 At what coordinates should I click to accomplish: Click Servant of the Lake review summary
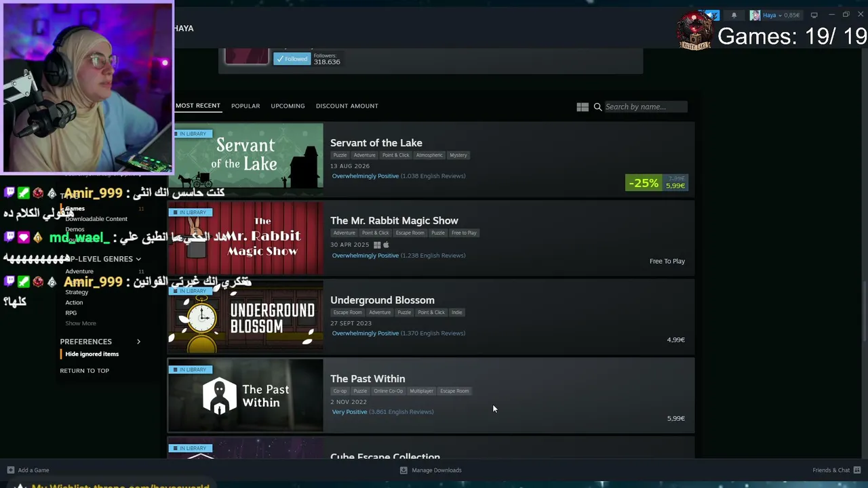[x=399, y=176]
